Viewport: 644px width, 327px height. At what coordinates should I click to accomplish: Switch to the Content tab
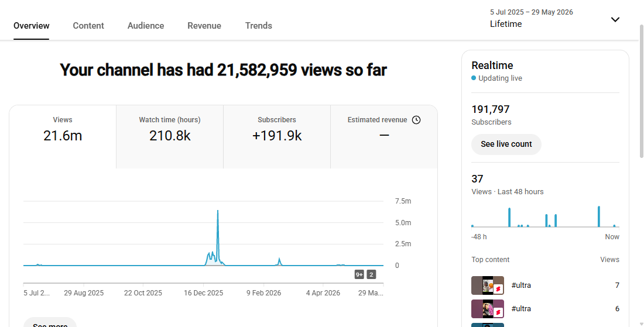[88, 25]
